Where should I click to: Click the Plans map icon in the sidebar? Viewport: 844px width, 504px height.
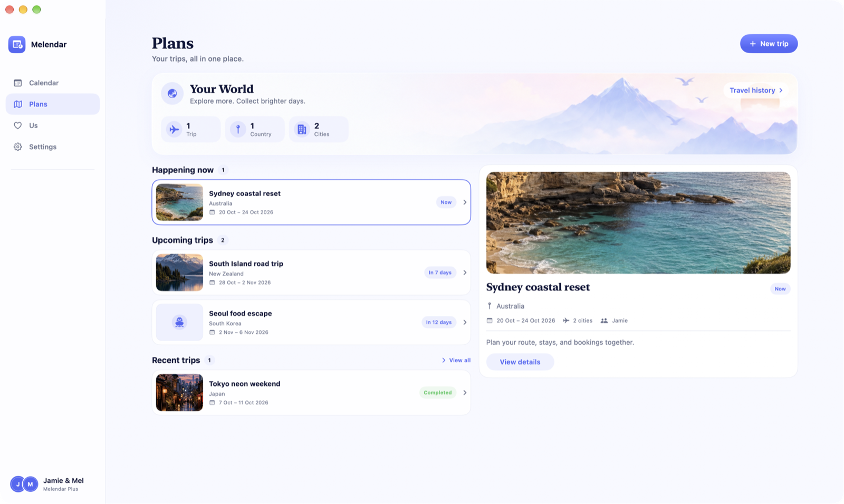(18, 104)
